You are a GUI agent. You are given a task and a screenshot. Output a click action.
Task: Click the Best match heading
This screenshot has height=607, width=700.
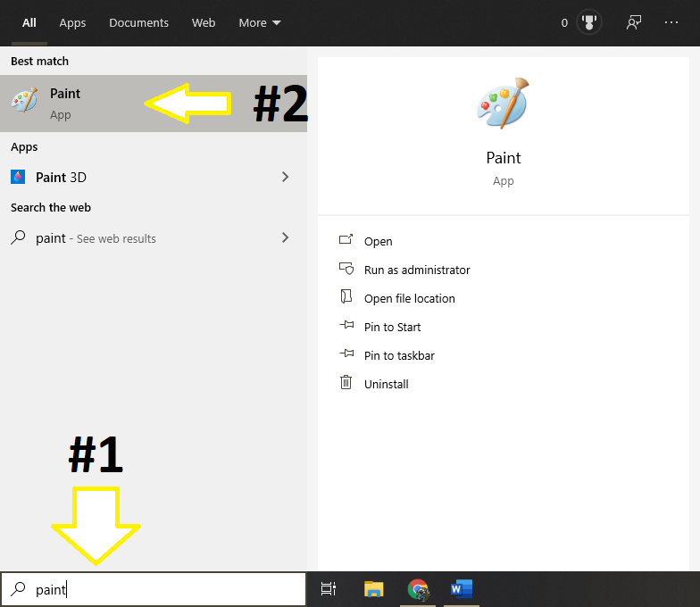39,61
